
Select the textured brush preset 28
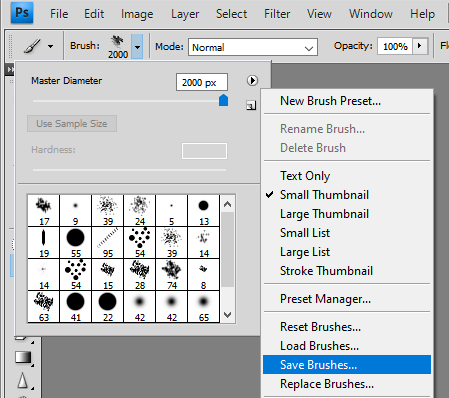[x=140, y=275]
